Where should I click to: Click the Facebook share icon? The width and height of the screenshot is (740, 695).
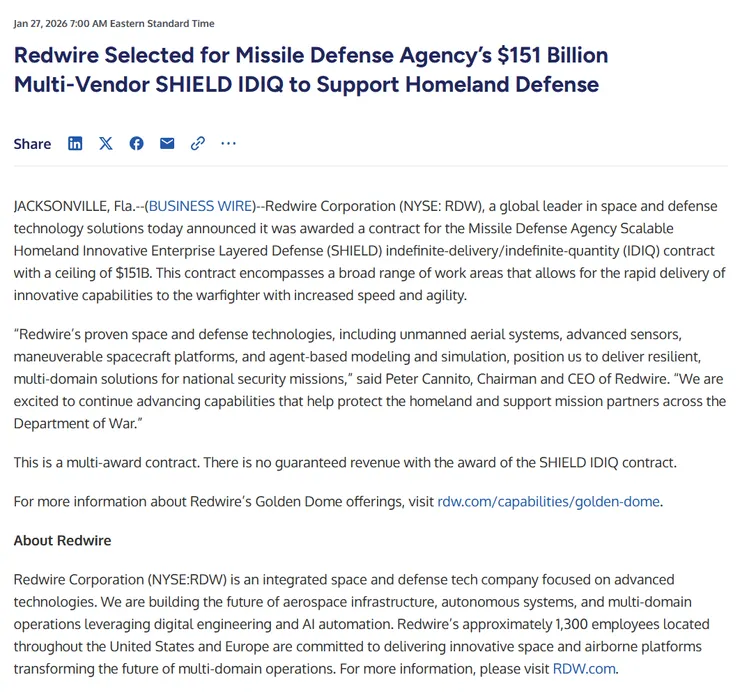[x=136, y=144]
